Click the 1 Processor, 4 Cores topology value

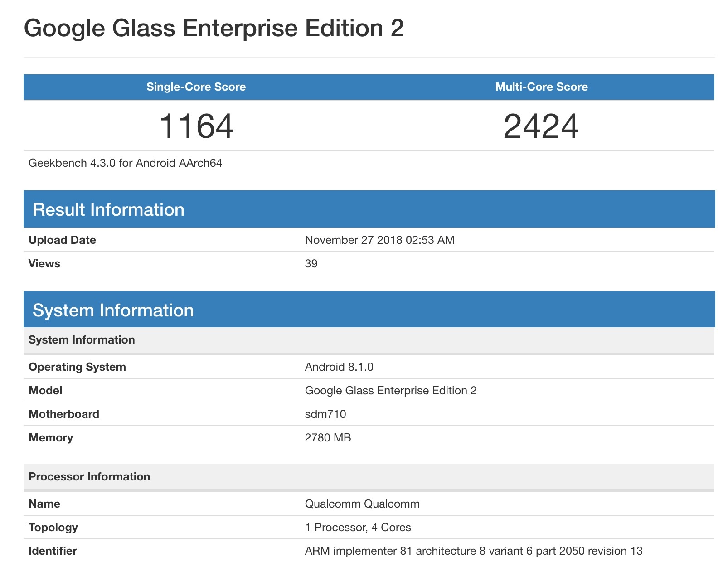(x=358, y=528)
